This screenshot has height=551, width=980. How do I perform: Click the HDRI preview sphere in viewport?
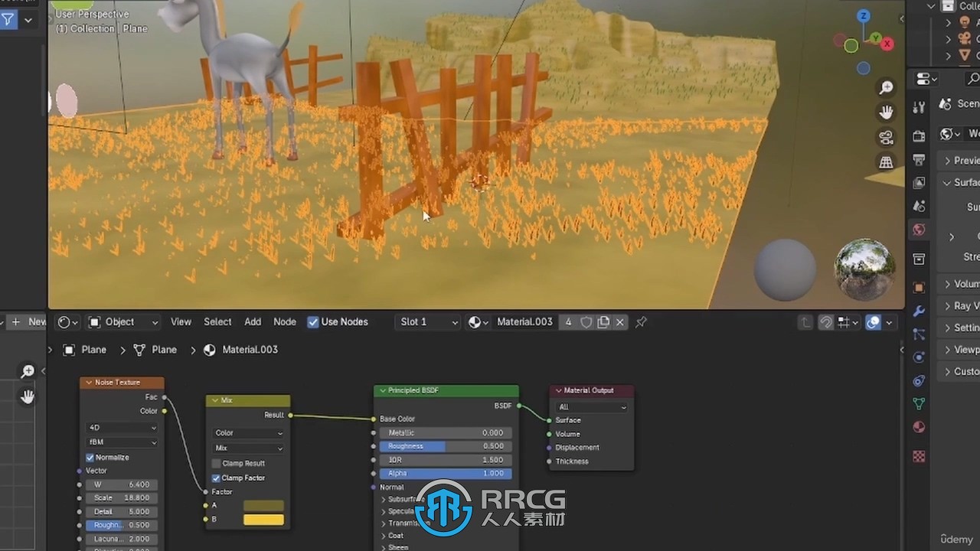point(864,269)
